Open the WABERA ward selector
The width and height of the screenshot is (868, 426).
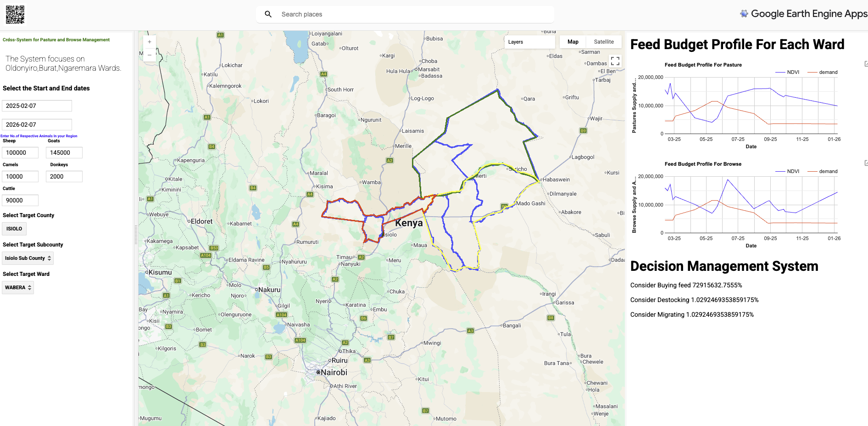tap(18, 287)
